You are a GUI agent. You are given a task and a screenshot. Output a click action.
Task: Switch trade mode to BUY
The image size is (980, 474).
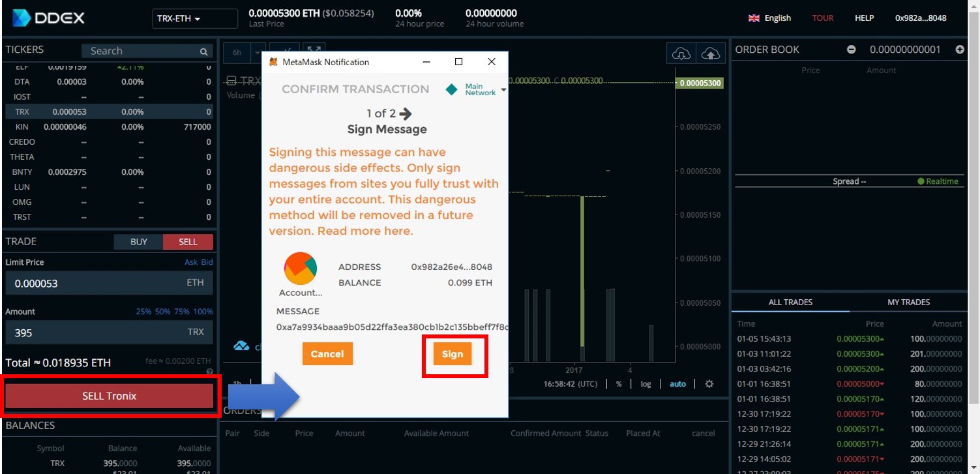138,242
